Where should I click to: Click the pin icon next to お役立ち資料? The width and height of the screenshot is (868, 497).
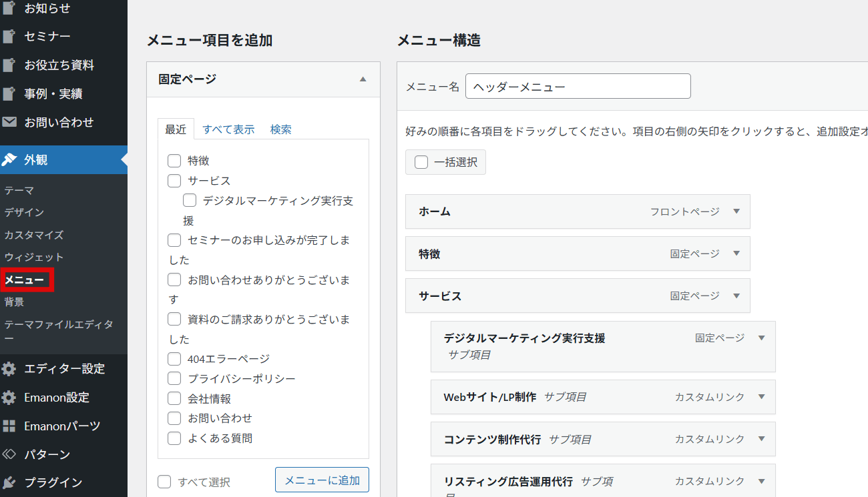point(9,65)
